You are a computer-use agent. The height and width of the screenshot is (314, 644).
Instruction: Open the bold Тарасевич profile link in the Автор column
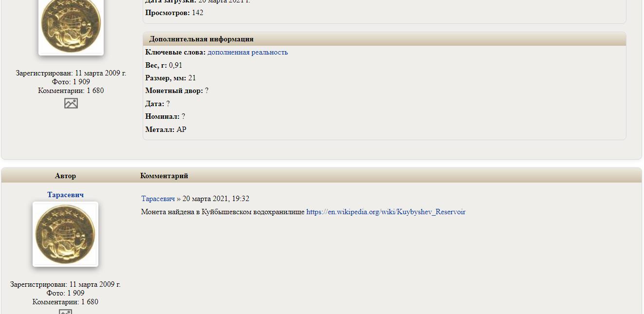65,195
